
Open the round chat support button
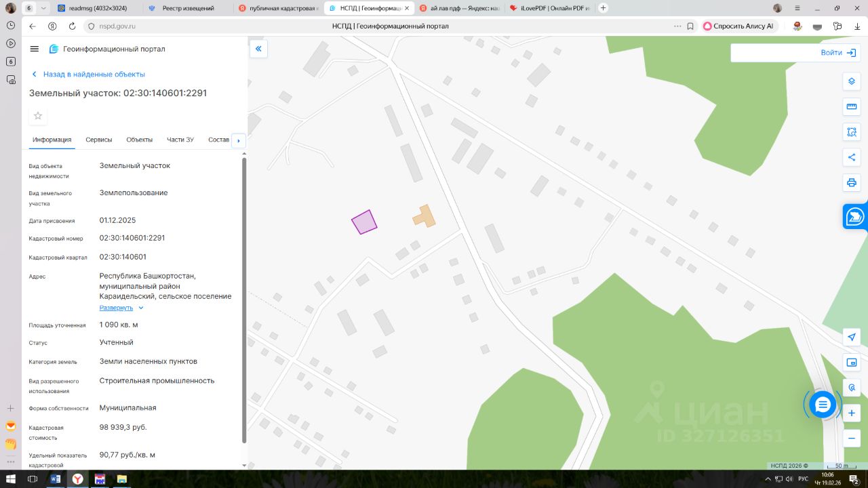pyautogui.click(x=823, y=405)
